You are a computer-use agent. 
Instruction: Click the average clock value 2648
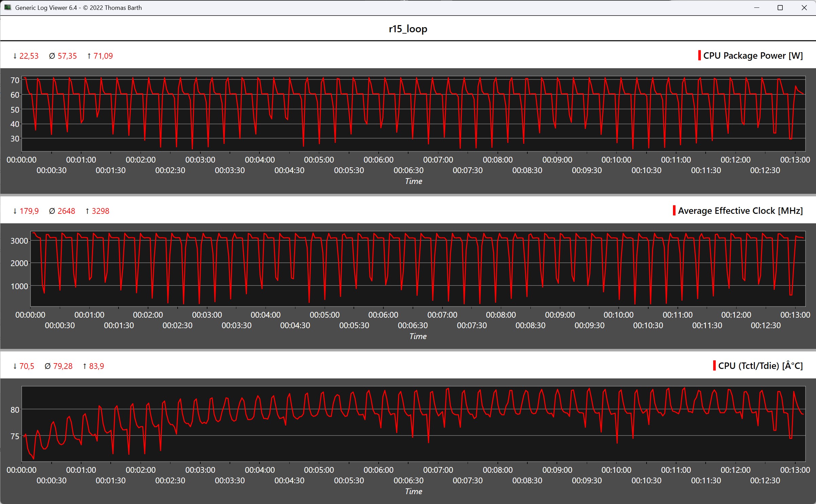66,211
